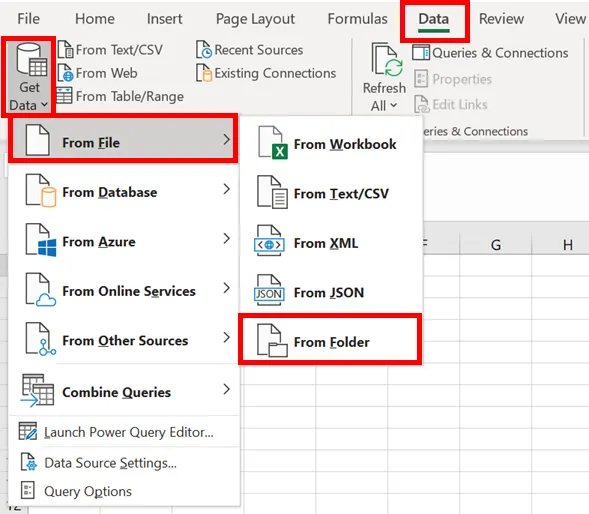
Task: Click the From Table/Range button label
Action: coord(130,97)
